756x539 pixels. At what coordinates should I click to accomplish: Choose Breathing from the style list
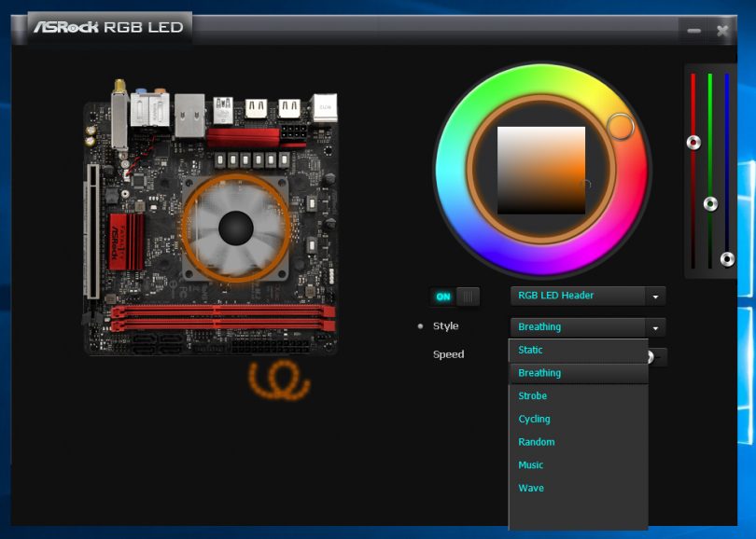pos(539,373)
